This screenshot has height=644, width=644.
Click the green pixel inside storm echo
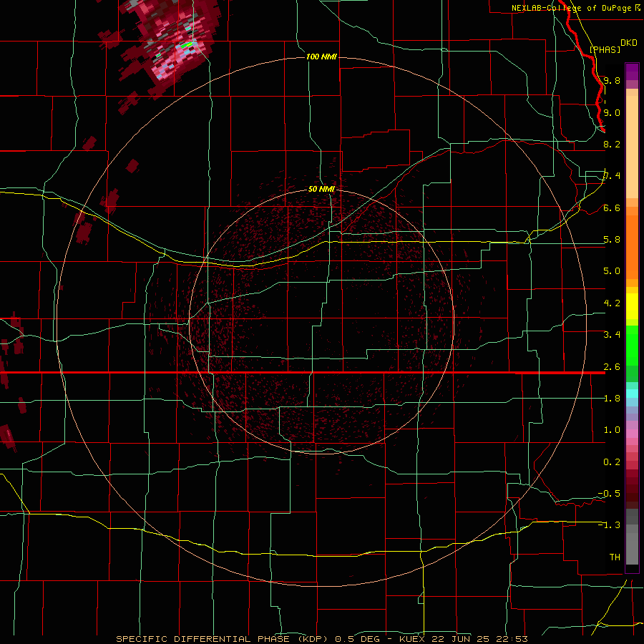point(188,44)
